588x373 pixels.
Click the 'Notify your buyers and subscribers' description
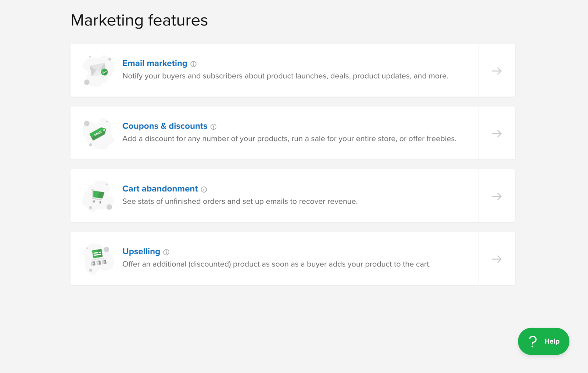(x=285, y=76)
